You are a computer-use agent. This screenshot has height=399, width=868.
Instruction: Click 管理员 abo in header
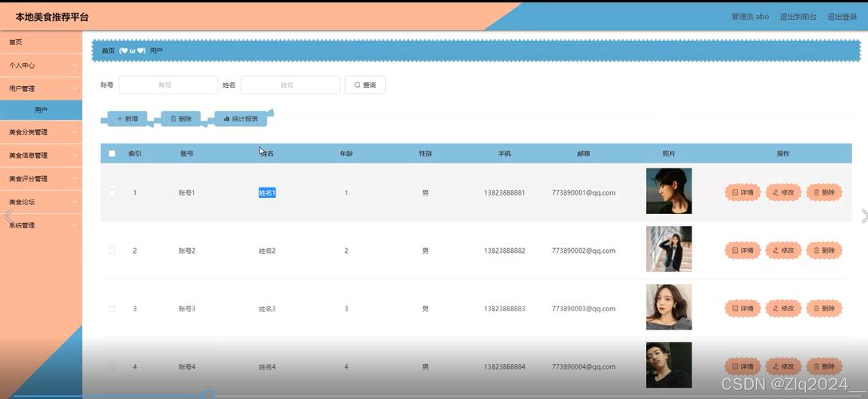tap(750, 17)
